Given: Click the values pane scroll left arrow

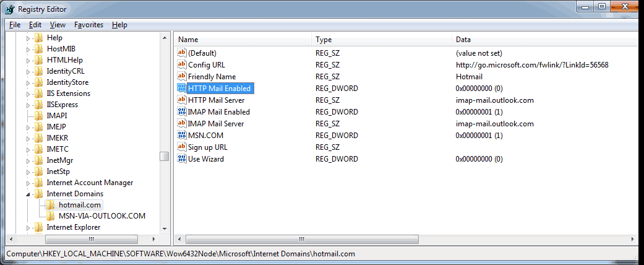Looking at the screenshot, I should pos(179,239).
